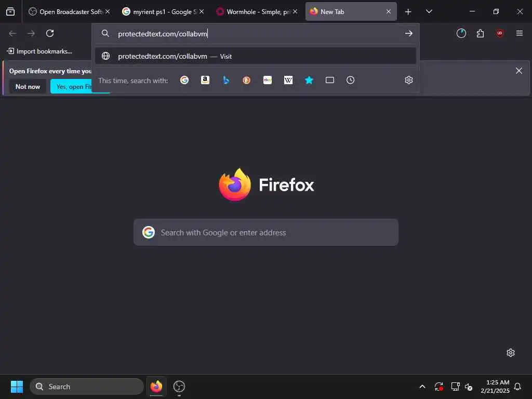Close the Open Broadcaster Software tab
Image resolution: width=532 pixels, height=399 pixels.
point(108,11)
